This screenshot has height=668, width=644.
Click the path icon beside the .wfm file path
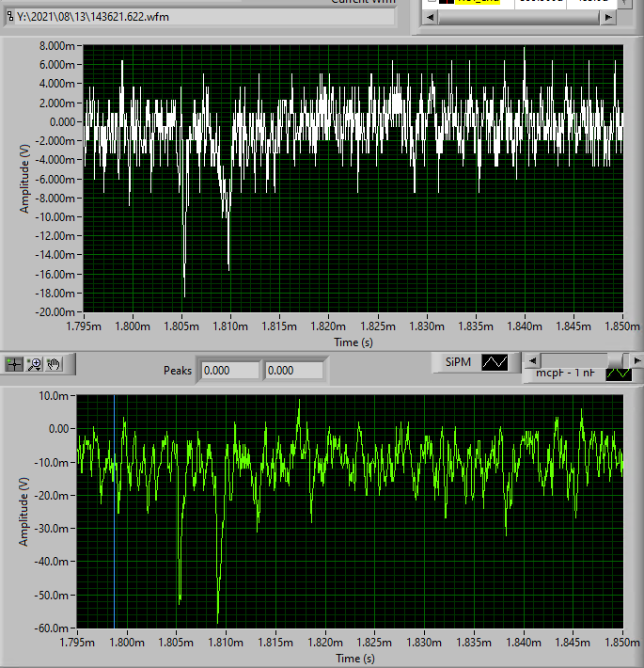click(9, 17)
